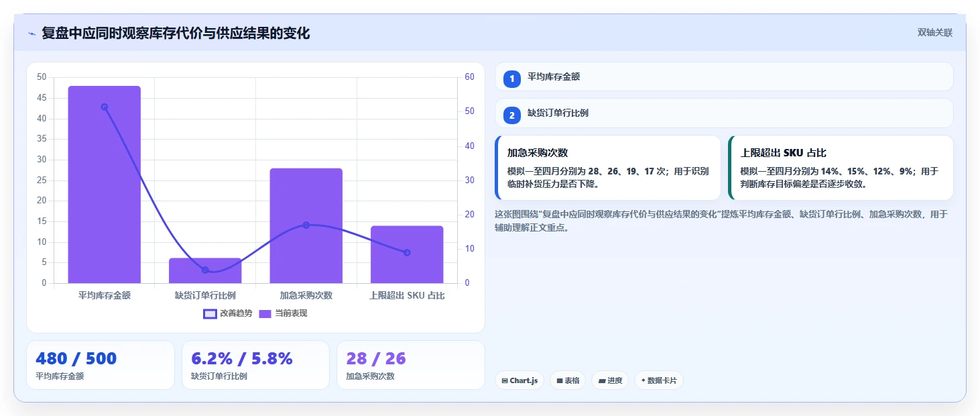Select the 平均库存金额 bar in the chart
The image size is (980, 416).
click(x=105, y=185)
